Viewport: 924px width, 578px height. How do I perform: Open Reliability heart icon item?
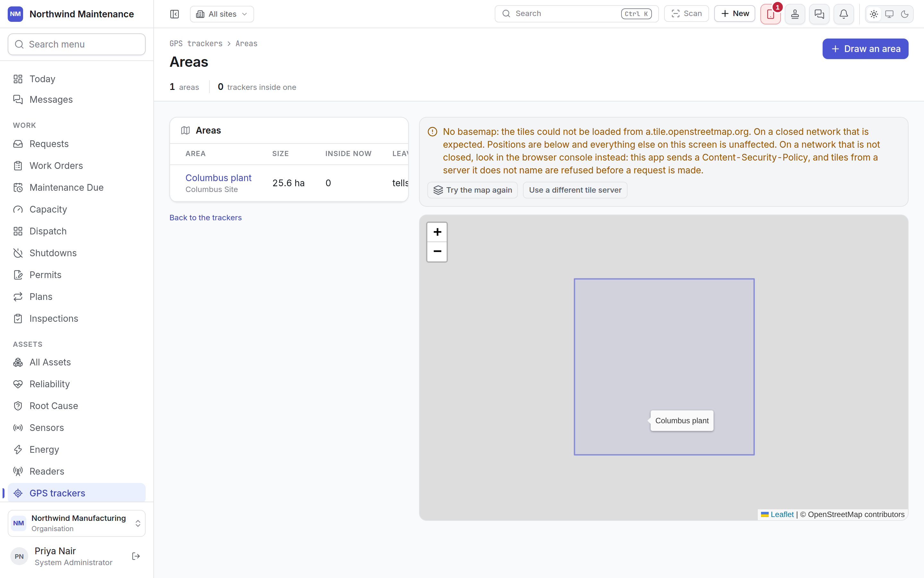(77, 384)
